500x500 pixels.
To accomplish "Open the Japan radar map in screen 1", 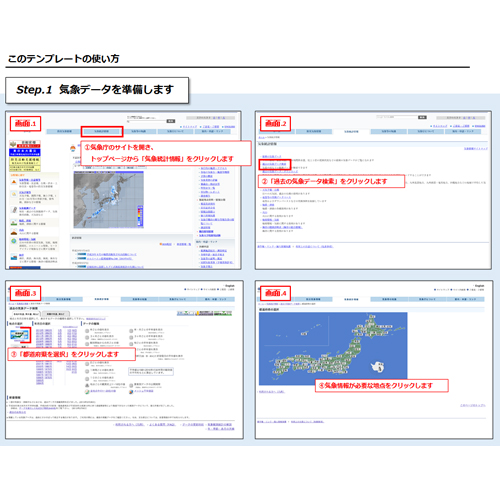I will pyautogui.click(x=109, y=200).
